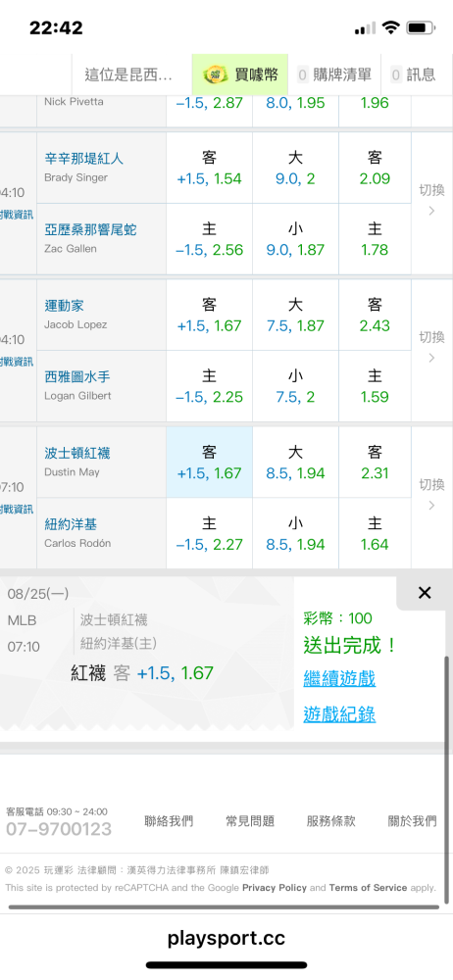
Task: Select 大 7.5, 1.87 in 運動家 row
Action: click(x=295, y=315)
